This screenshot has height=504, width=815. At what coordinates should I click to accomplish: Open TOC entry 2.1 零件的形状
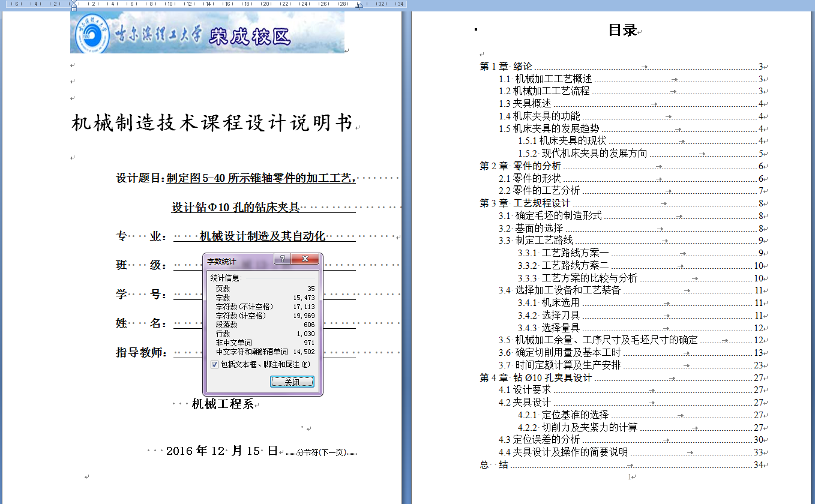coord(631,178)
